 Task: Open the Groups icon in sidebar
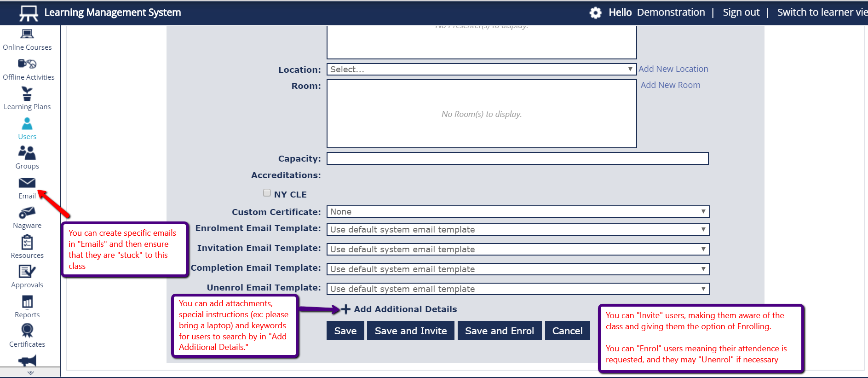point(27,157)
